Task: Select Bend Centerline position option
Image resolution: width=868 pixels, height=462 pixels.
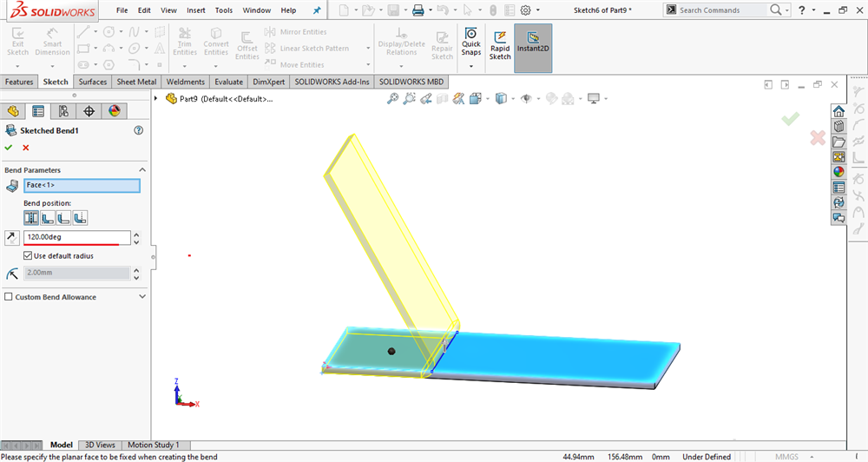Action: pos(31,218)
